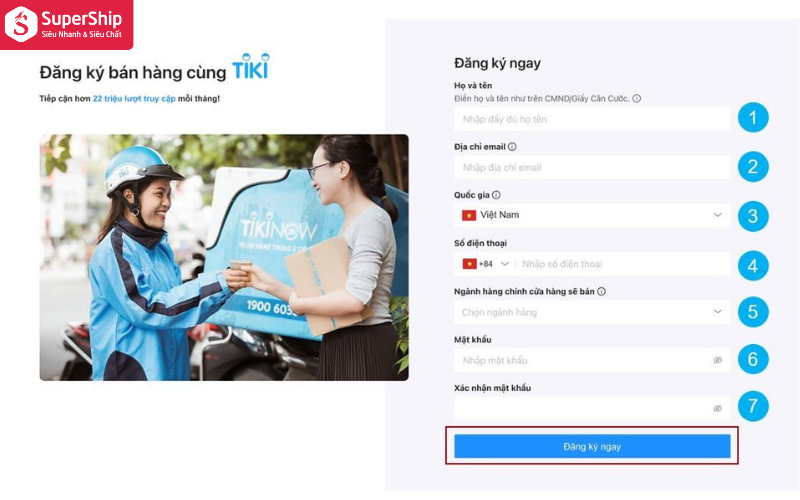This screenshot has width=800, height=500.
Task: Open info icon beside Ngành hàng chính
Action: pos(602,291)
